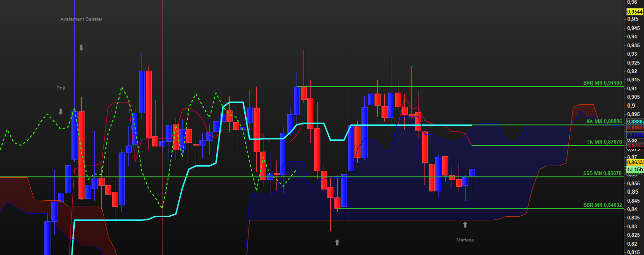Click the Tk MN 0,87676 line label
Image resolution: width=644 pixels, height=255 pixels.
point(604,142)
